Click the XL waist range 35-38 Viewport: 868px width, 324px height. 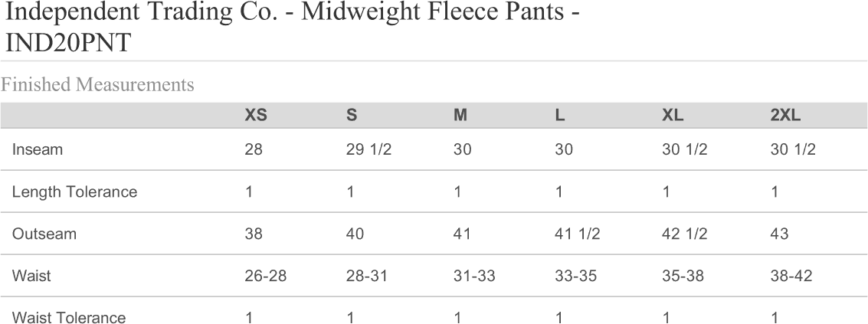pos(683,277)
